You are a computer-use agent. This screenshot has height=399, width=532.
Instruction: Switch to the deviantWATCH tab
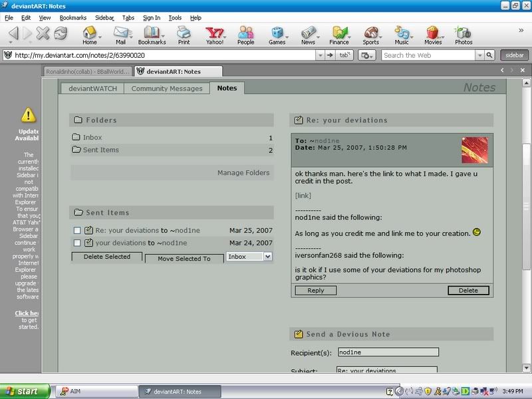(92, 88)
